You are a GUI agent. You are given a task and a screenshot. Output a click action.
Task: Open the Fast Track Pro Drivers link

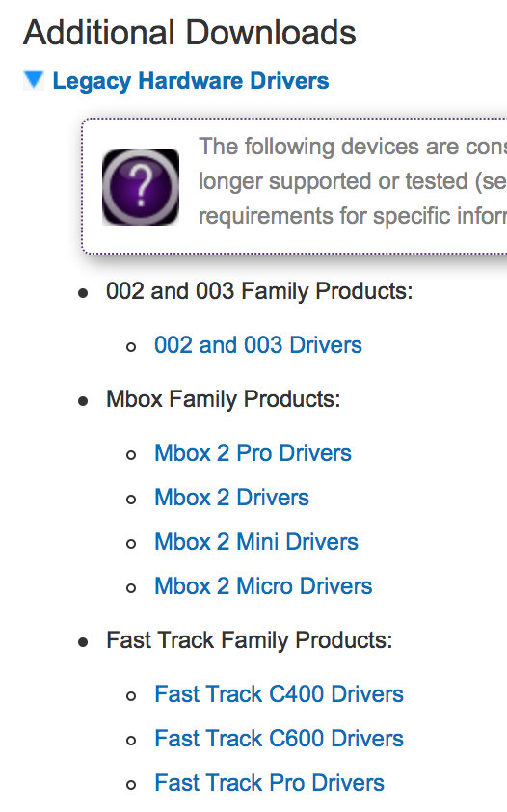pos(270,783)
